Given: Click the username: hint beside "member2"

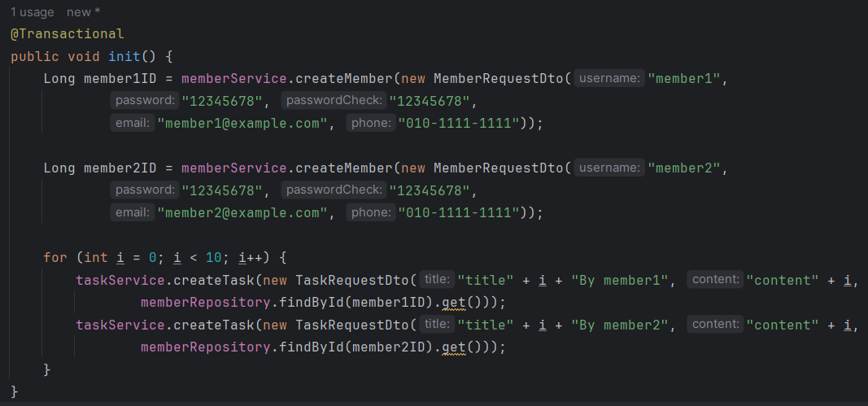Looking at the screenshot, I should click(x=609, y=168).
